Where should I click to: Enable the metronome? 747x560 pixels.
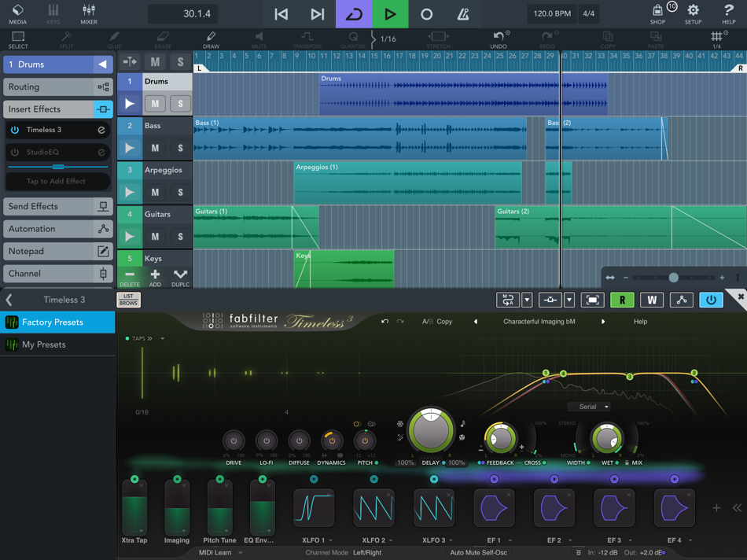[462, 13]
